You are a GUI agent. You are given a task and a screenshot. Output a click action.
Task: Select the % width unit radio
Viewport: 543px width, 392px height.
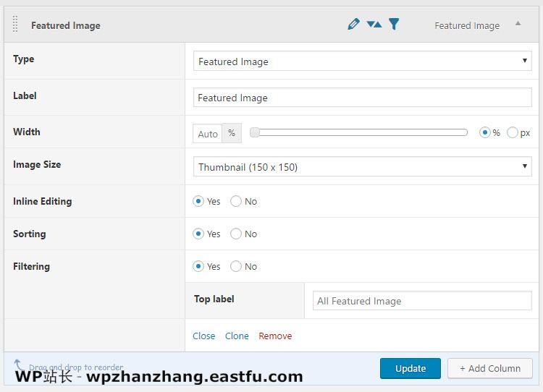[x=485, y=133]
